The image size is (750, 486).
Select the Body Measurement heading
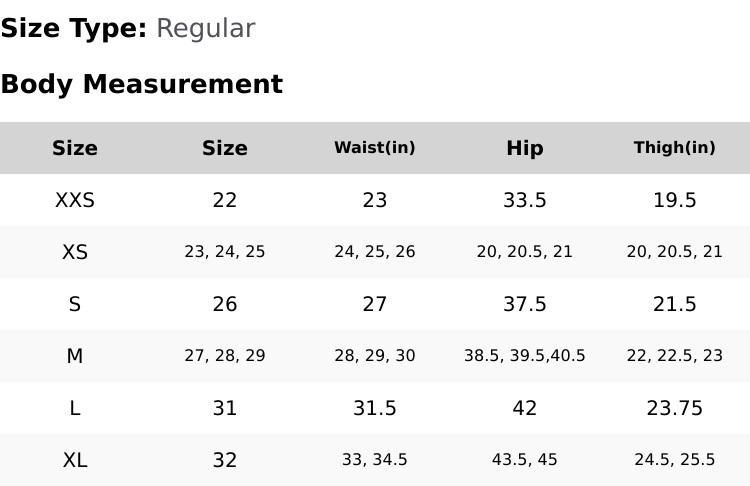[x=141, y=84]
